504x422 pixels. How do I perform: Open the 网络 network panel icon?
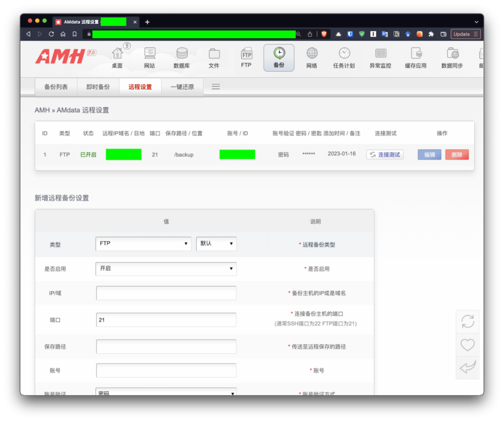click(311, 57)
